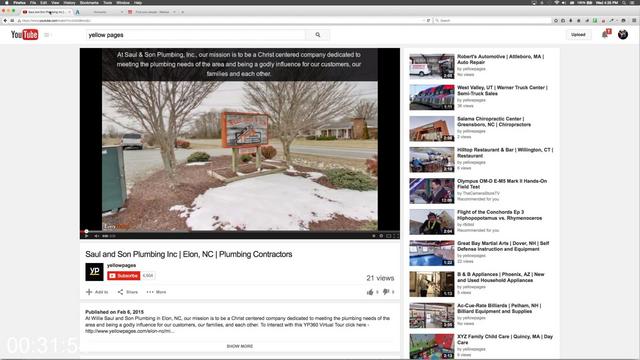Focus the YouTube search field

click(196, 35)
